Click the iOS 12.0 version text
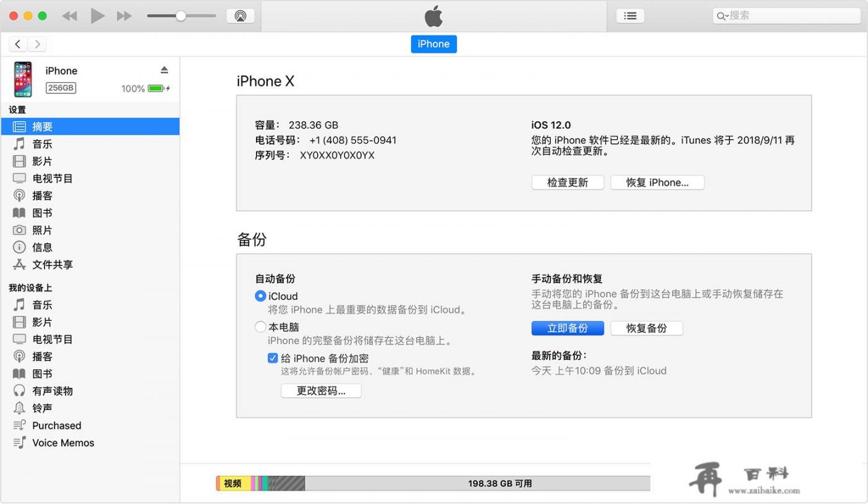The width and height of the screenshot is (868, 504). click(551, 125)
